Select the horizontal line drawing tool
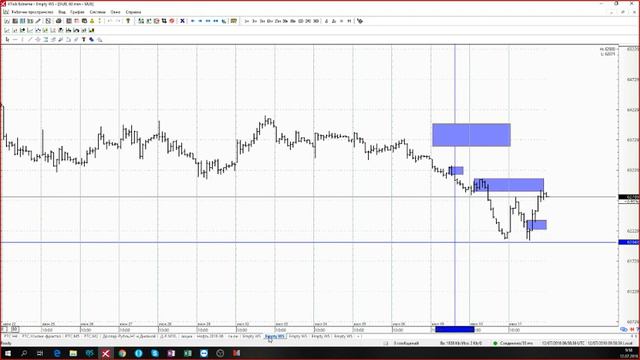Screen dimensions: 640x360 point(15,40)
